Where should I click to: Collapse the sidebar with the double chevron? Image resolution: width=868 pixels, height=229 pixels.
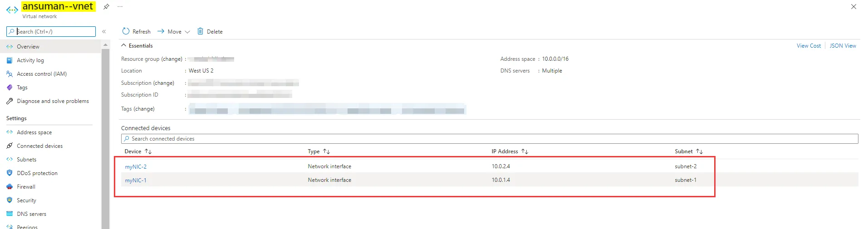point(104,31)
